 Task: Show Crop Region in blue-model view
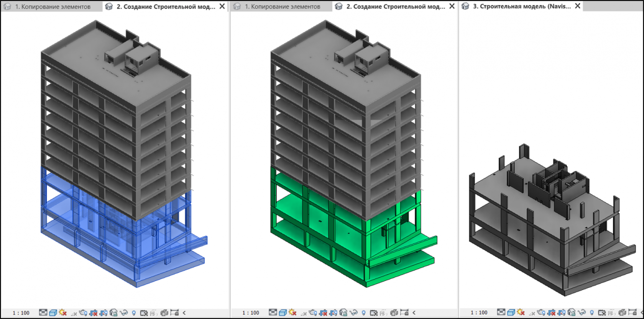pos(103,312)
